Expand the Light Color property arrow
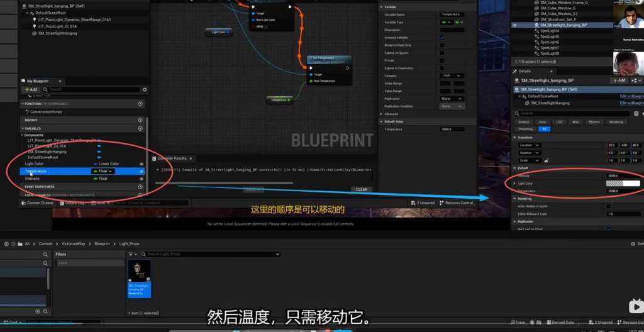 [x=514, y=184]
